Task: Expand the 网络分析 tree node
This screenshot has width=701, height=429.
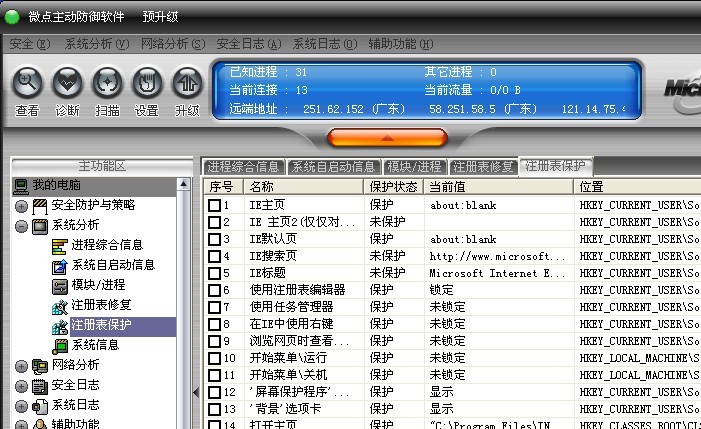Action: point(21,366)
